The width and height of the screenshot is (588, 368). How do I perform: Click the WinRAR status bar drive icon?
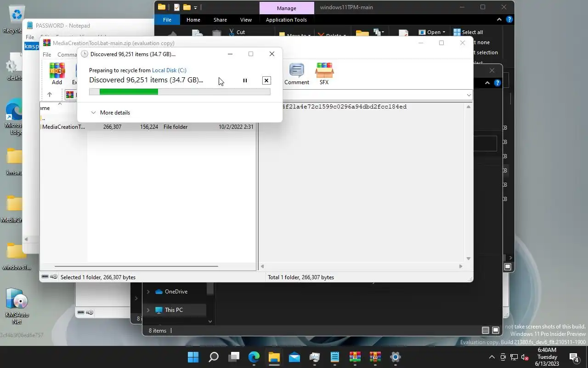[45, 277]
